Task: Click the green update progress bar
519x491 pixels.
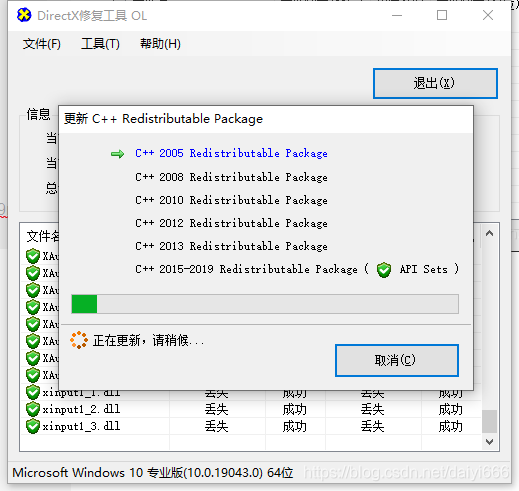Action: 265,304
